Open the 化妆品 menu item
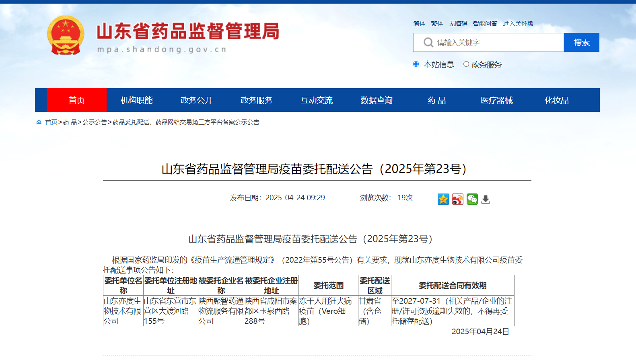 pyautogui.click(x=557, y=100)
